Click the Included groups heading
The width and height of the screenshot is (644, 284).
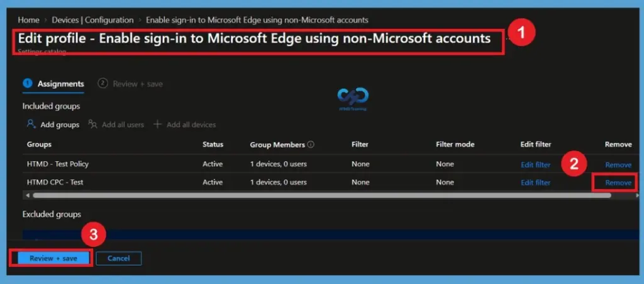point(51,106)
